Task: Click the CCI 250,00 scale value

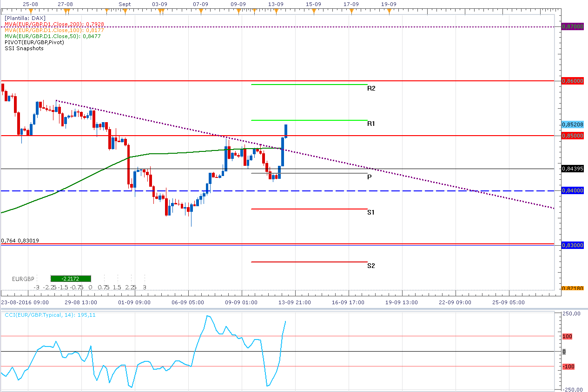Action: pyautogui.click(x=572, y=314)
